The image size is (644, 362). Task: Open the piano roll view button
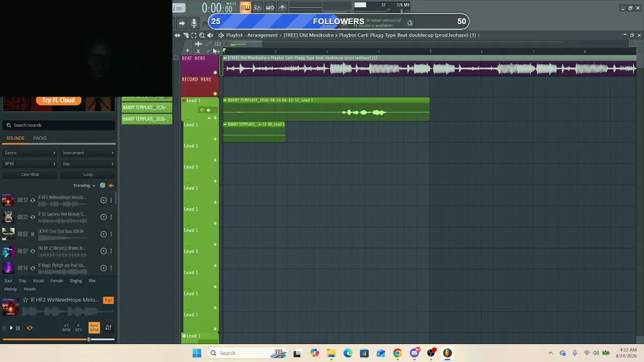tap(246, 8)
